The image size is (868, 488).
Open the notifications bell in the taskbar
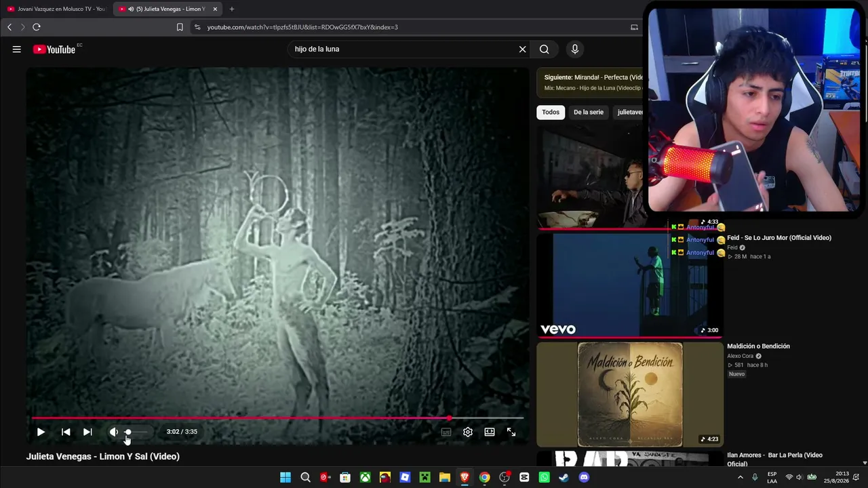(856, 477)
